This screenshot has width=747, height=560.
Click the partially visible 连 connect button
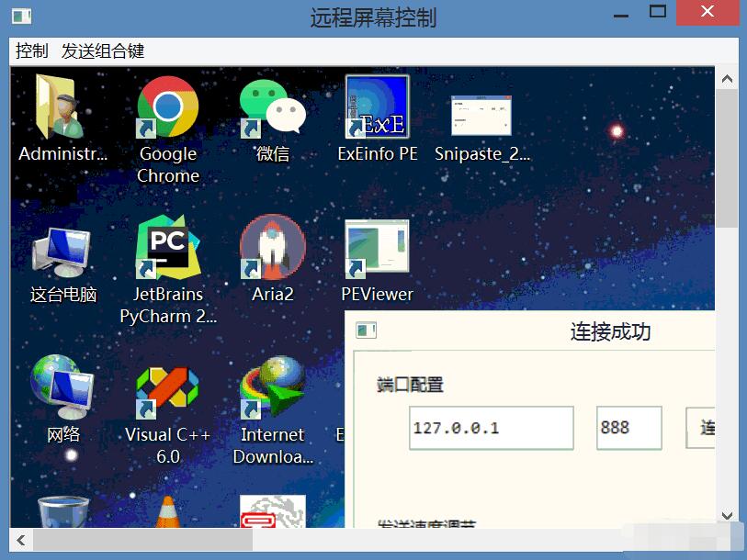coord(700,428)
